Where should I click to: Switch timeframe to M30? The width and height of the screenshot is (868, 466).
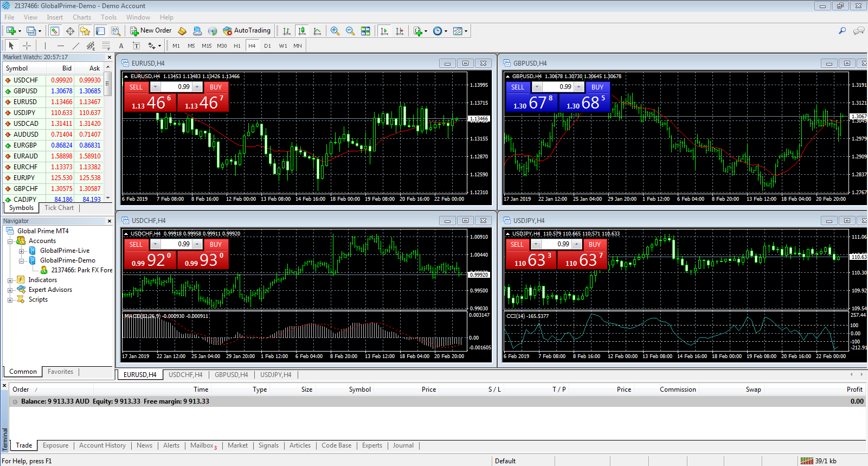point(222,46)
